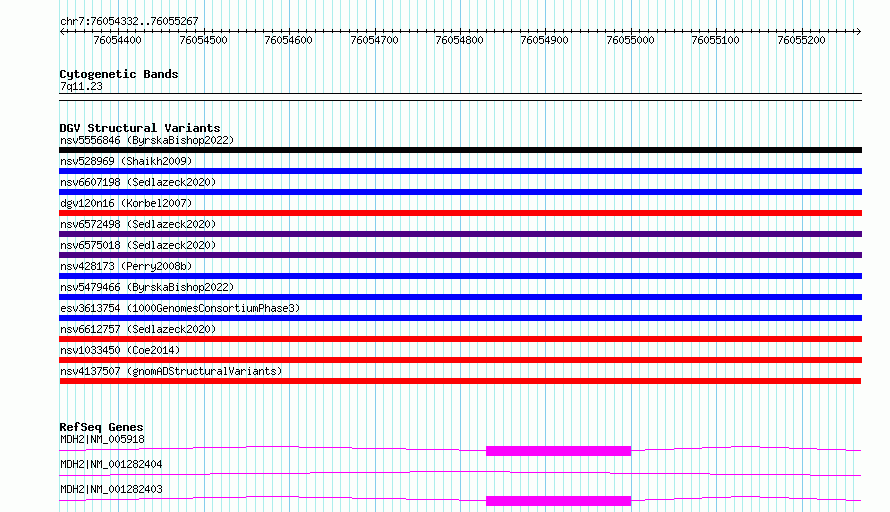Click the right arrowhead of the coordinate ruler

coord(859,31)
